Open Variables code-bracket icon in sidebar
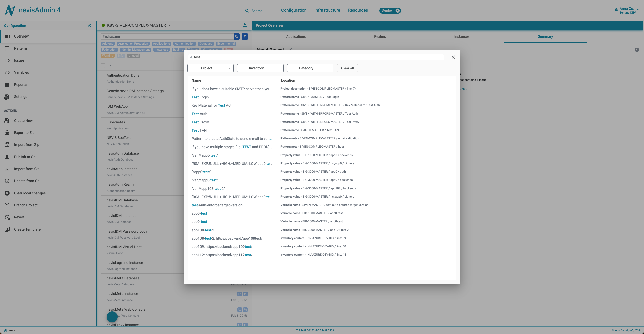The height and width of the screenshot is (334, 644). point(7,72)
